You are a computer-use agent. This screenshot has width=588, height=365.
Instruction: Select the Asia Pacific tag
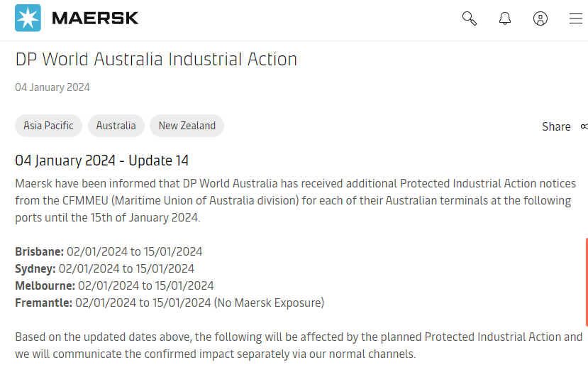[x=48, y=126]
